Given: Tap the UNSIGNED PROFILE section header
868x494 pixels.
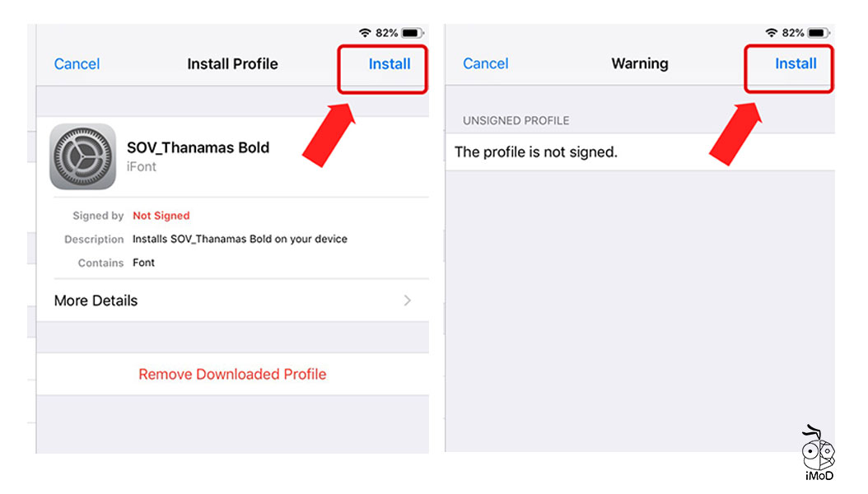Looking at the screenshot, I should click(516, 120).
